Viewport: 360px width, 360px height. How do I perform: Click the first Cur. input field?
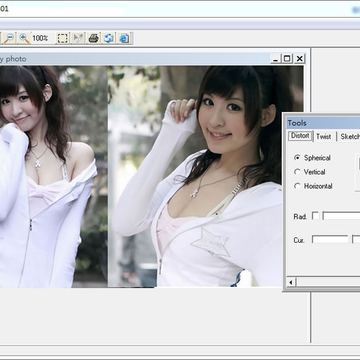[x=330, y=239]
